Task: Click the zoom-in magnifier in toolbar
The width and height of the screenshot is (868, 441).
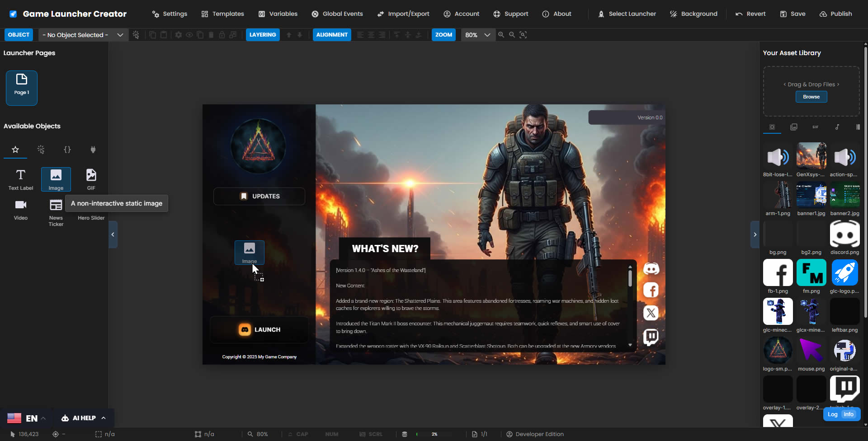Action: pos(501,35)
